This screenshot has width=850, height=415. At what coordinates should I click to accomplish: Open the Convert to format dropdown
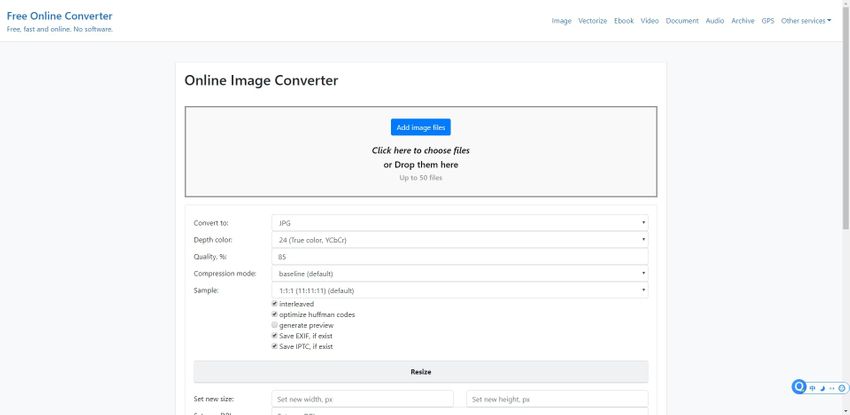tap(459, 223)
